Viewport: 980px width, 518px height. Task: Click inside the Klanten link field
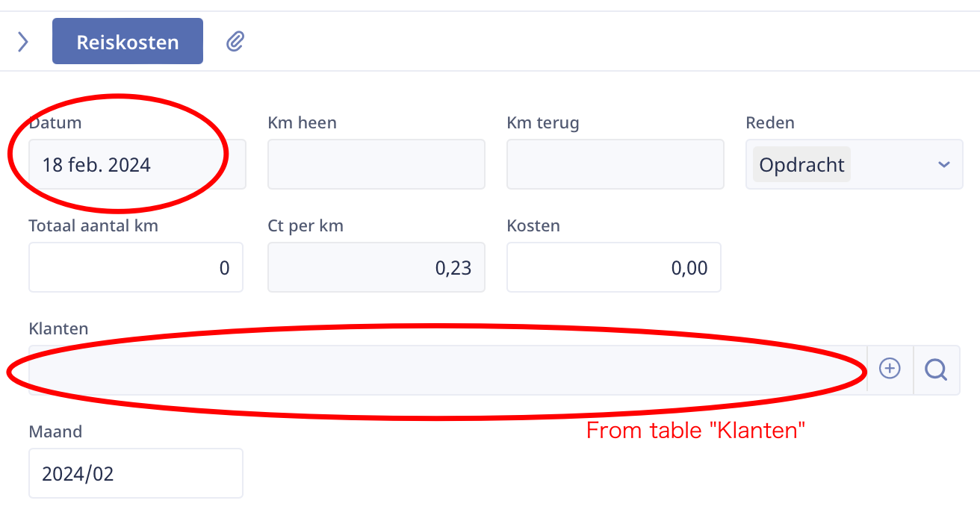pos(447,370)
